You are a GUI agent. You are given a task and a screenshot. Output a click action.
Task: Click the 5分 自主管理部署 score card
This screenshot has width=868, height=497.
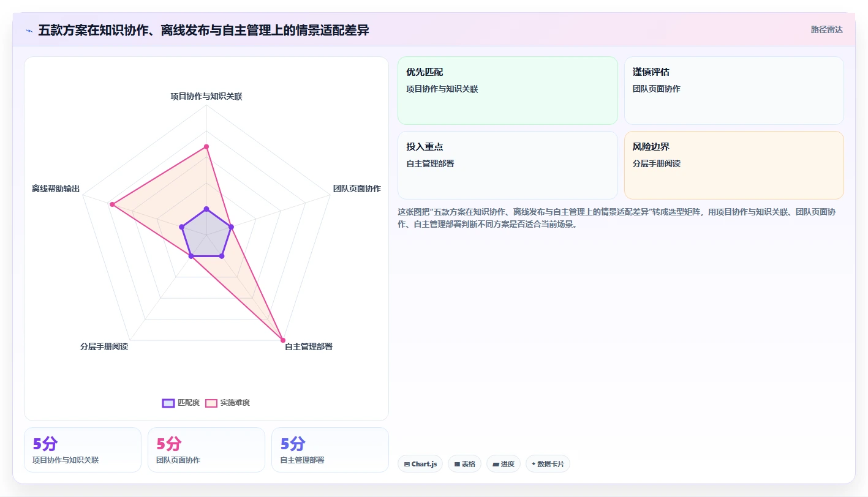click(x=330, y=450)
